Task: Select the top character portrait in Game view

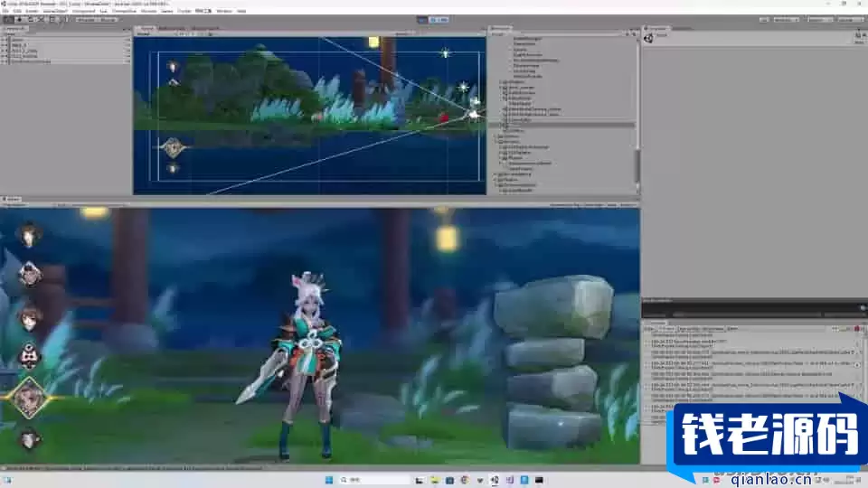Action: 29,235
